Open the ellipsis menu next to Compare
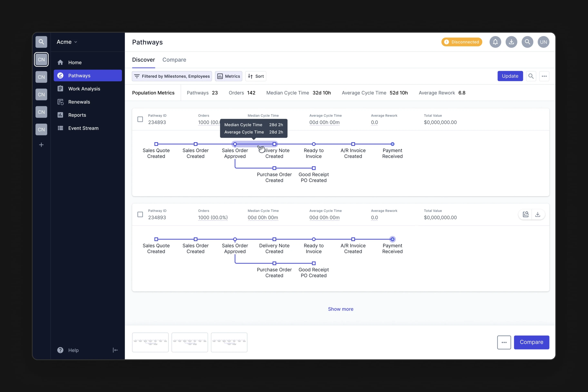The height and width of the screenshot is (392, 588). 504,342
